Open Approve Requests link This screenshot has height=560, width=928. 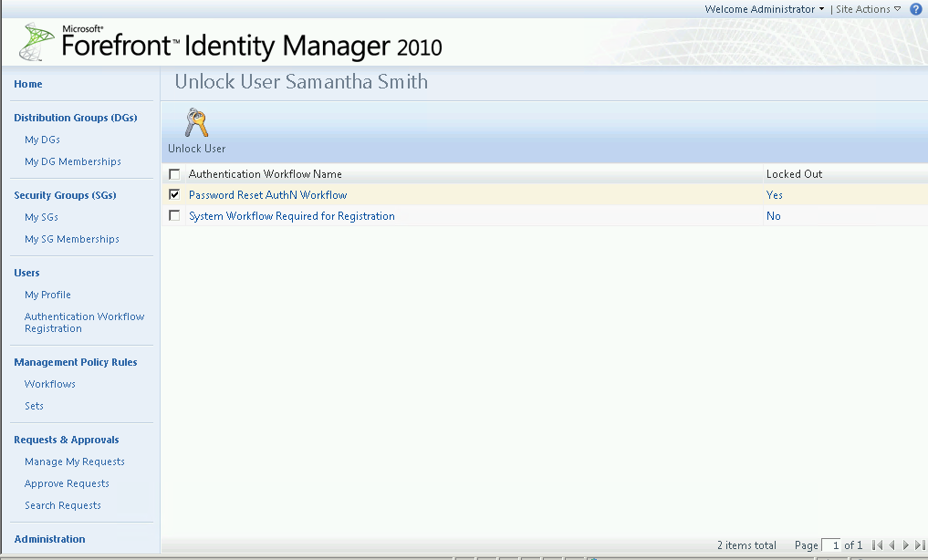pos(67,483)
